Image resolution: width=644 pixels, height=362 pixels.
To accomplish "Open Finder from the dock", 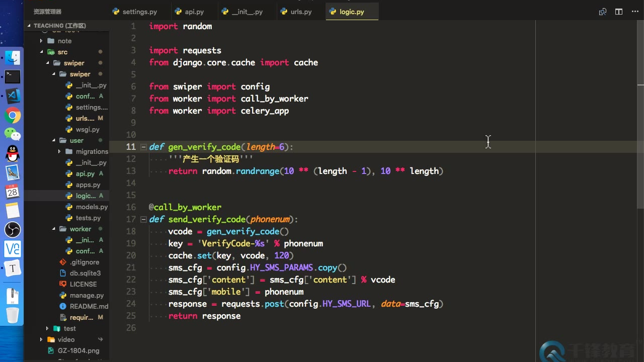I will click(13, 58).
